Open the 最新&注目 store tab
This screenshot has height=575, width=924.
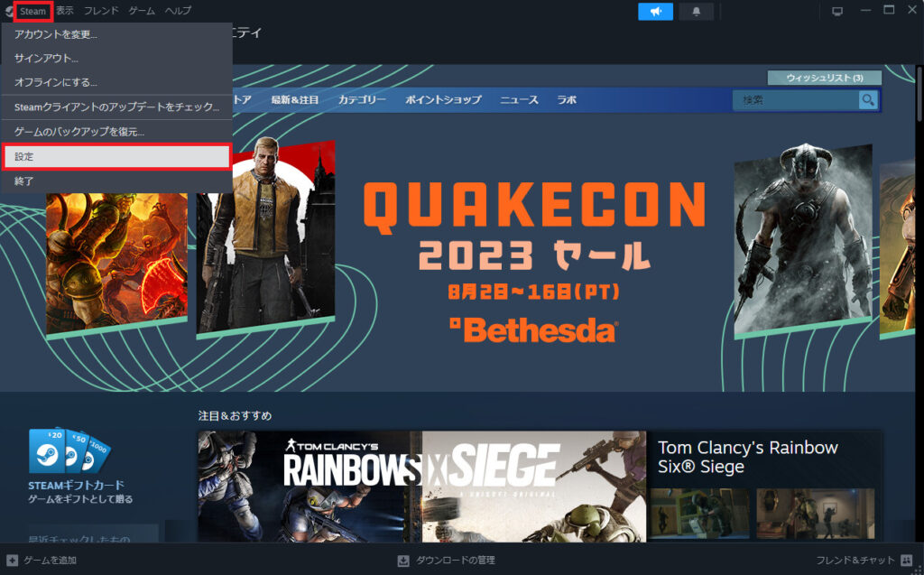coord(295,99)
